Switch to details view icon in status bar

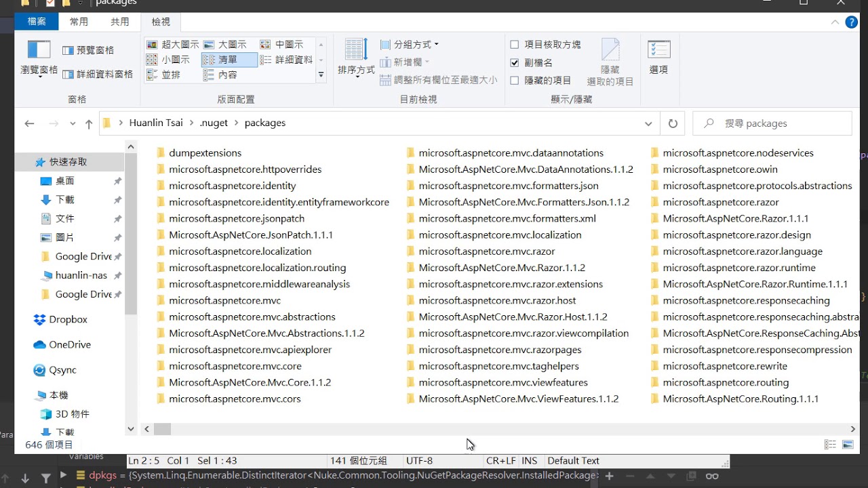point(830,445)
